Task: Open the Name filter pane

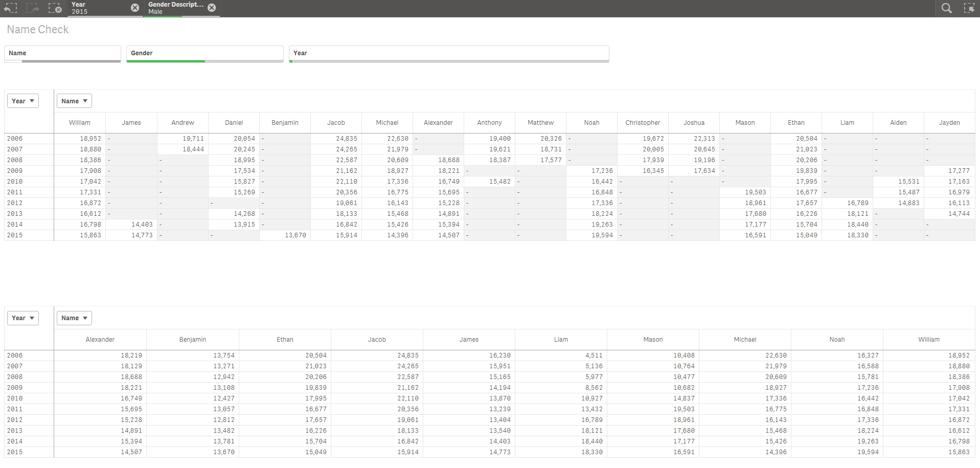Action: [62, 54]
